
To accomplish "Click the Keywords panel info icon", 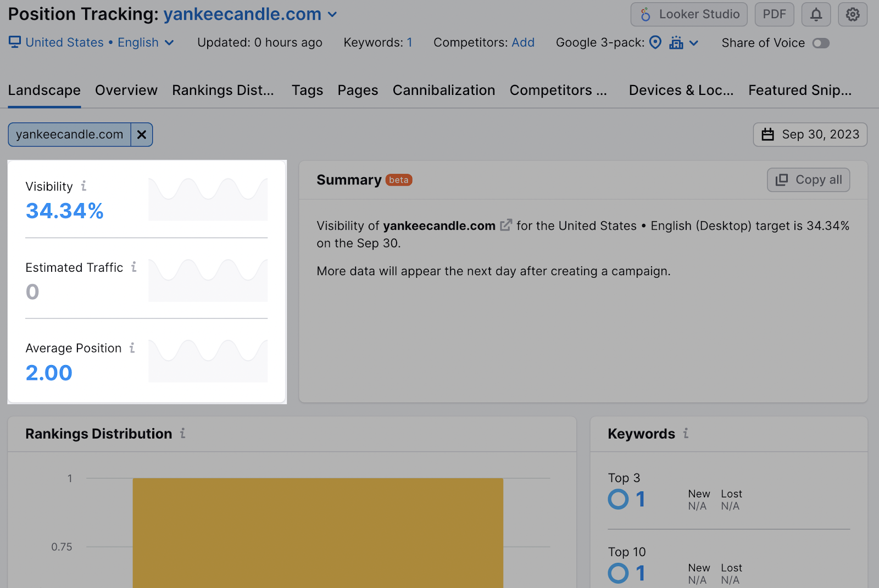I will pos(686,433).
